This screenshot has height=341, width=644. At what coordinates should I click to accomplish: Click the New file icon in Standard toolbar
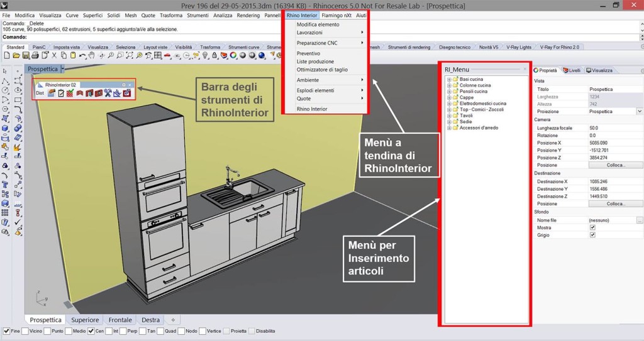click(x=6, y=55)
